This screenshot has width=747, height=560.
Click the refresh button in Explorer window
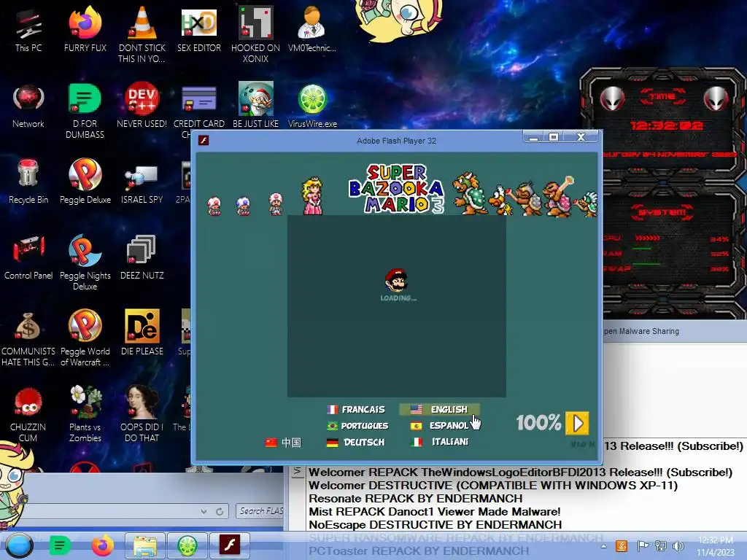coord(220,511)
